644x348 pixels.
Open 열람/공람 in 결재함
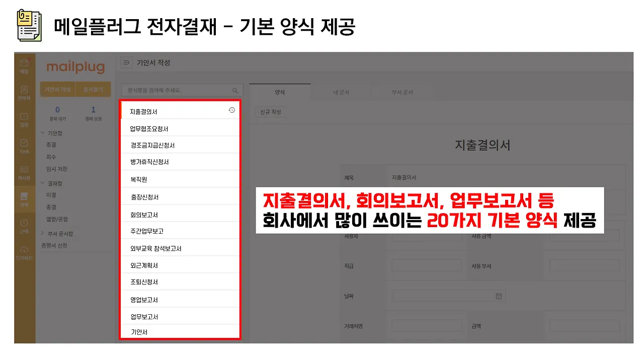(56, 220)
